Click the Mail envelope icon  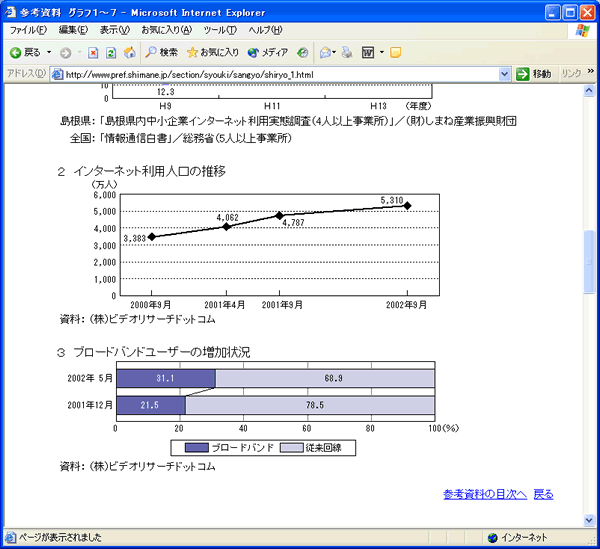coord(325,52)
